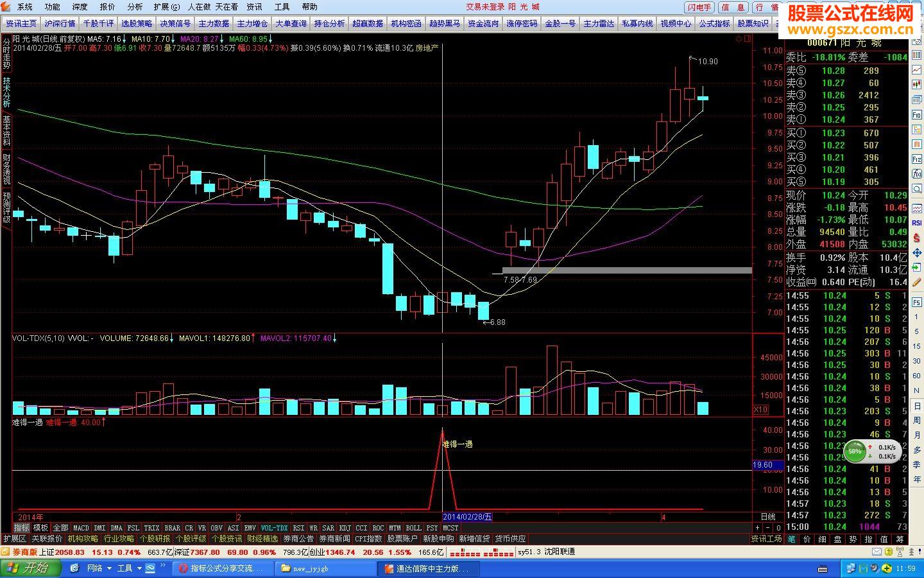924x578 pixels.
Task: Open the Fiz icon in right sidebar
Action: pos(917,159)
